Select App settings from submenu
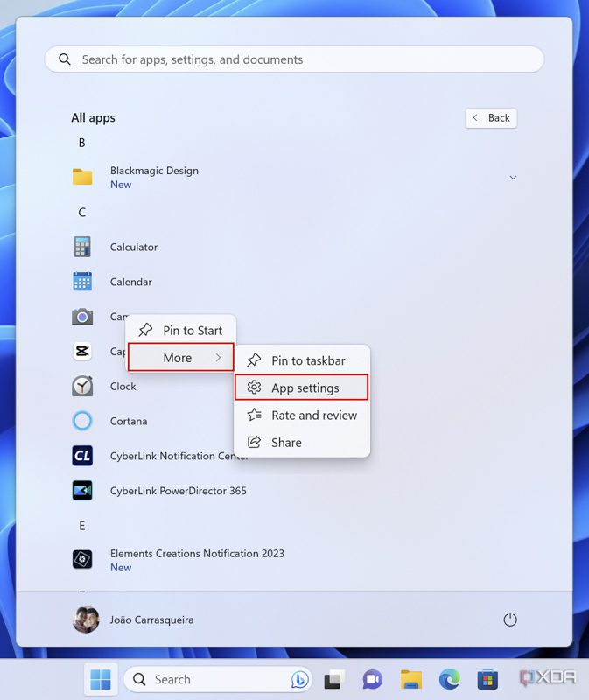The width and height of the screenshot is (589, 700). click(301, 388)
